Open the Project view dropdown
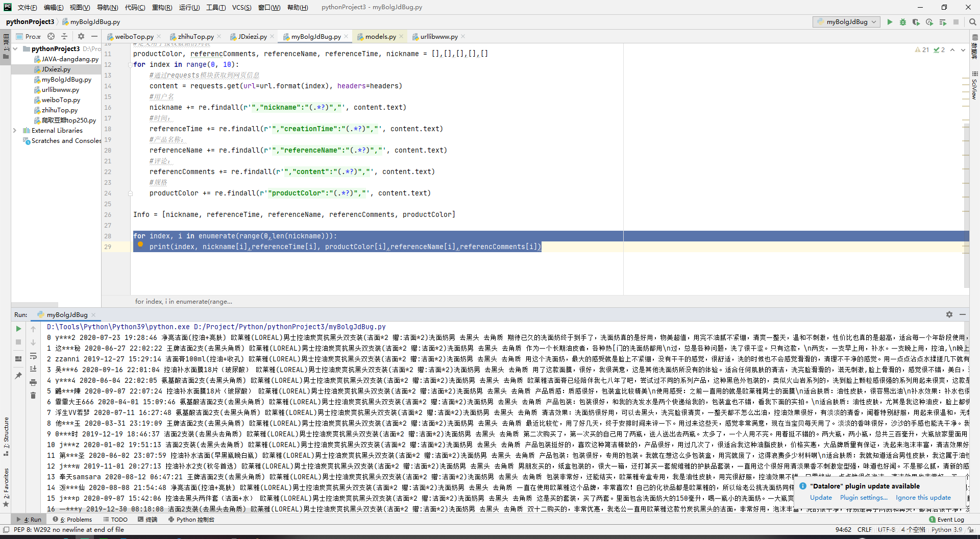Viewport: 980px width, 539px height. [29, 36]
